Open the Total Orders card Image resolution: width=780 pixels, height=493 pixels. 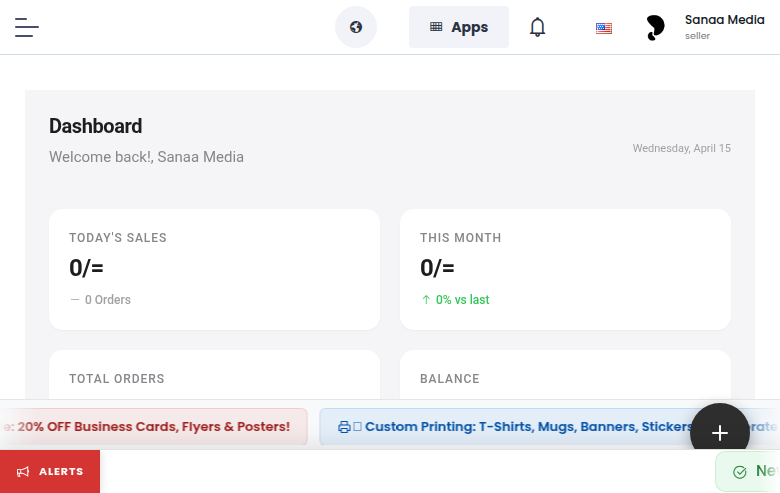[214, 375]
